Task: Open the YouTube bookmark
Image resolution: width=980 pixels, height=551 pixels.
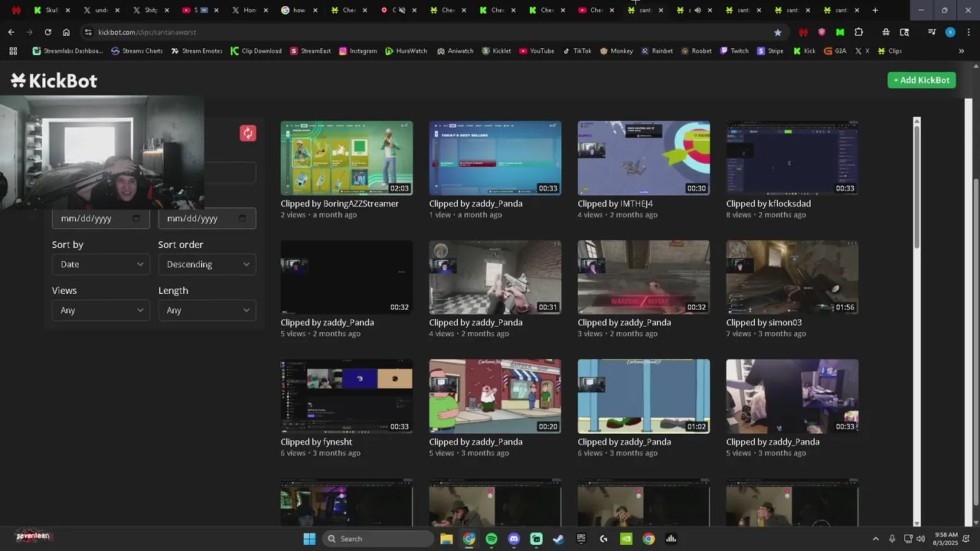Action: point(537,51)
